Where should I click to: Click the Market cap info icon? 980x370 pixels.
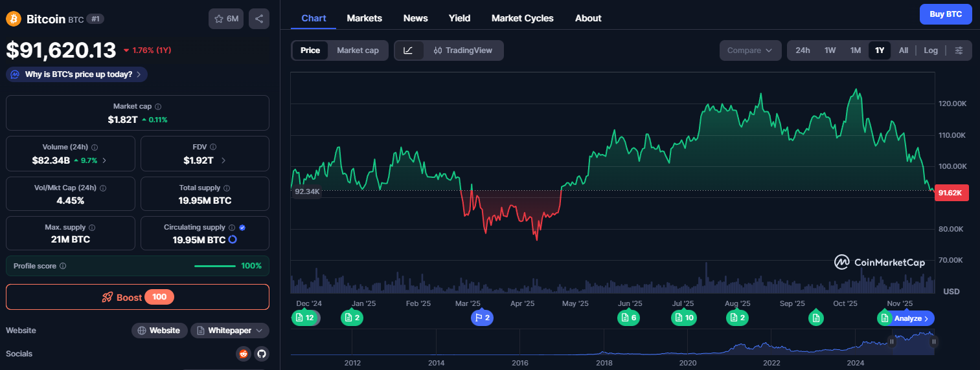pyautogui.click(x=158, y=107)
